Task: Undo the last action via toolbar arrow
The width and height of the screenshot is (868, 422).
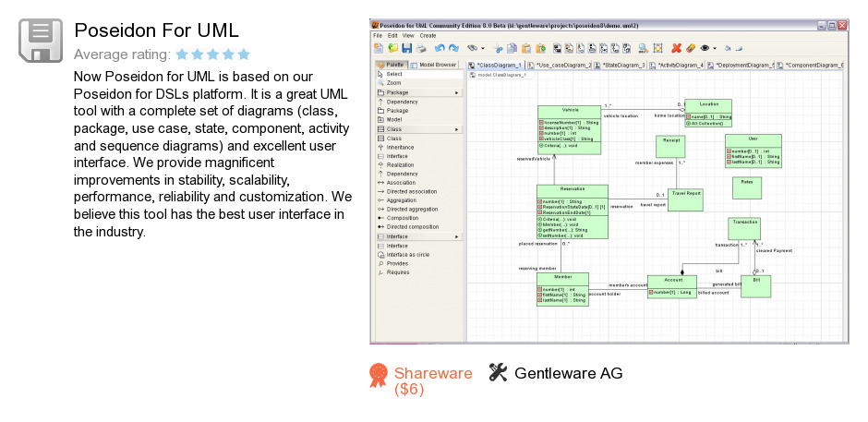Action: (x=440, y=48)
